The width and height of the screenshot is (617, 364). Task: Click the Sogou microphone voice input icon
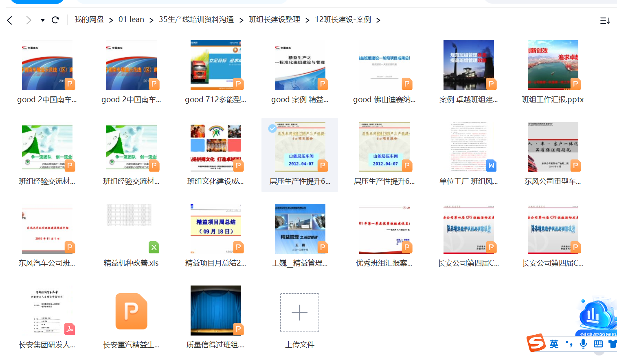click(583, 344)
